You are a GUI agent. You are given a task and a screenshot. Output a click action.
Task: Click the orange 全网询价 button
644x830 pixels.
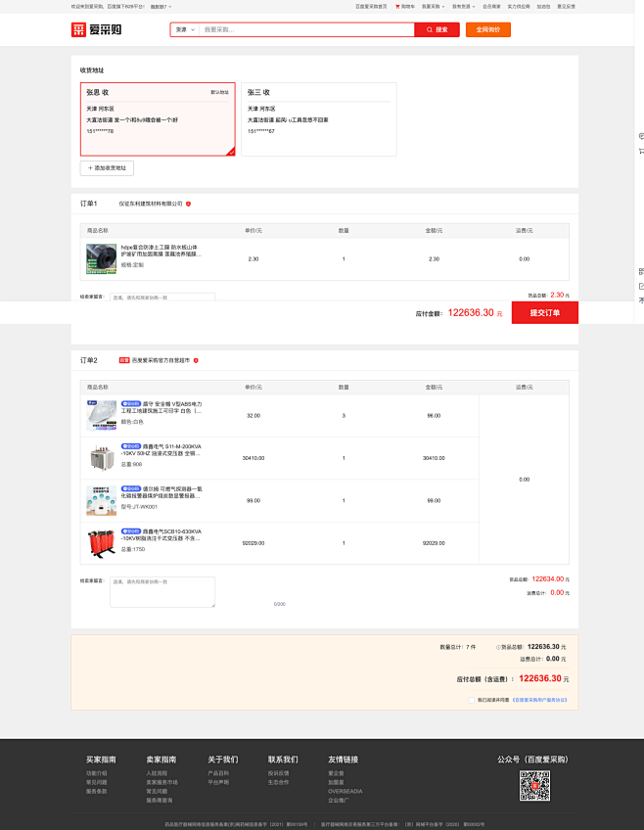point(487,29)
